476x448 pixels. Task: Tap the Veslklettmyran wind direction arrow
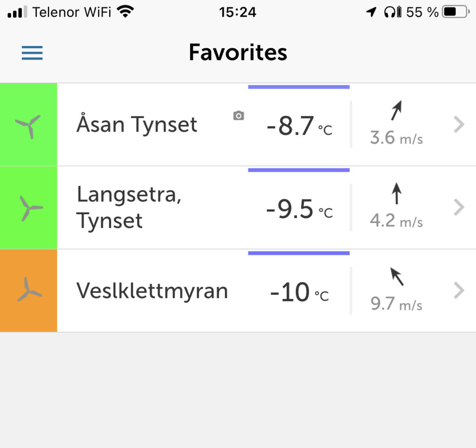397,277
